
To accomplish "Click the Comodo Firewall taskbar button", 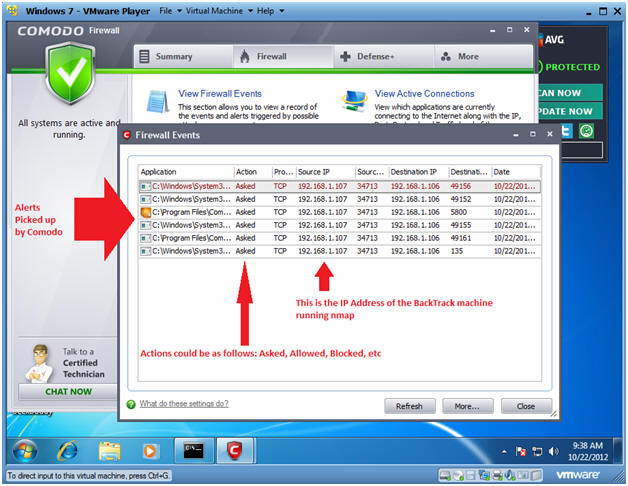I will click(235, 451).
